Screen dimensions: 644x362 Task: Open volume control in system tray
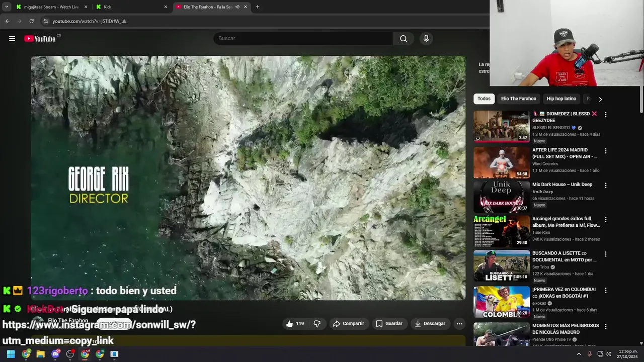608,354
